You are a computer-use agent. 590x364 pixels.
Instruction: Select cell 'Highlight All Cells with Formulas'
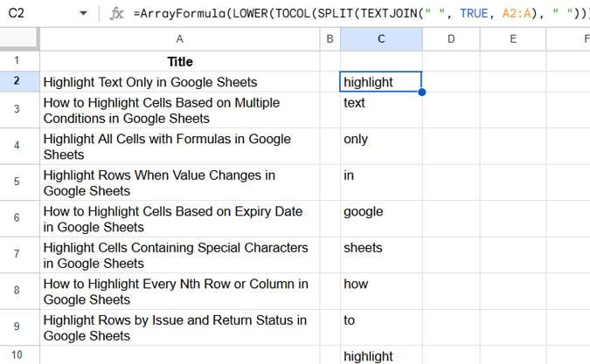tap(180, 146)
